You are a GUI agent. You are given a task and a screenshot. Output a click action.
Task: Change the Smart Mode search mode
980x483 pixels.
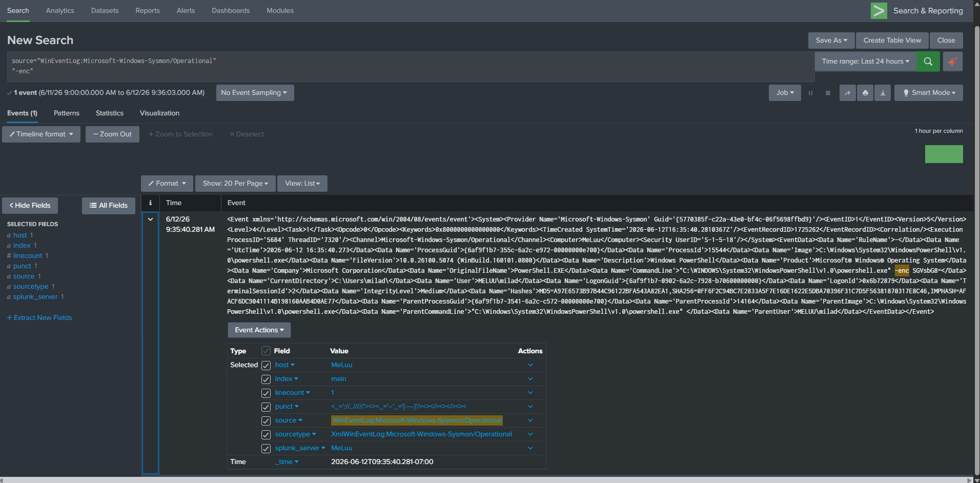pos(929,93)
